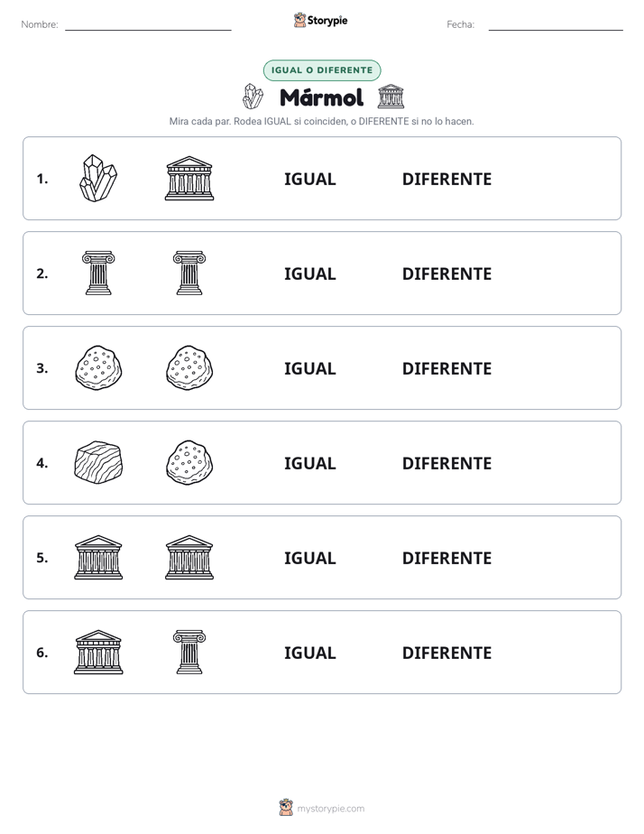Select IGUAL for pair 2

tap(309, 273)
